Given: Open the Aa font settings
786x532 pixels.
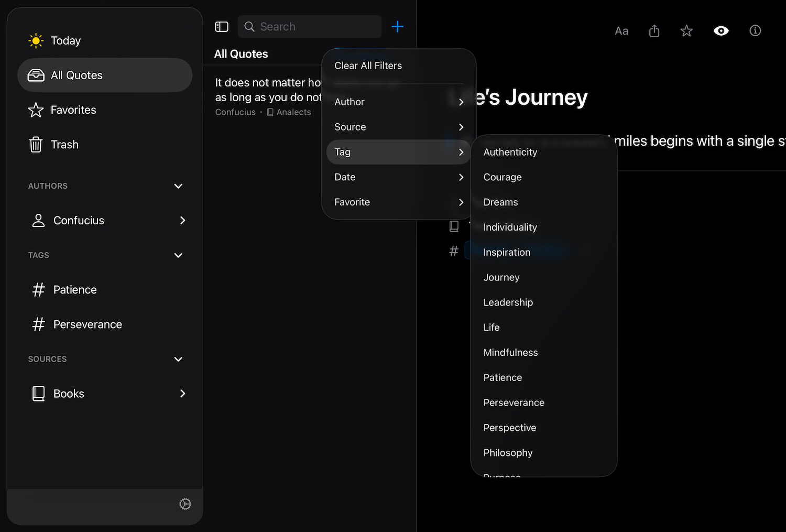Looking at the screenshot, I should tap(621, 31).
